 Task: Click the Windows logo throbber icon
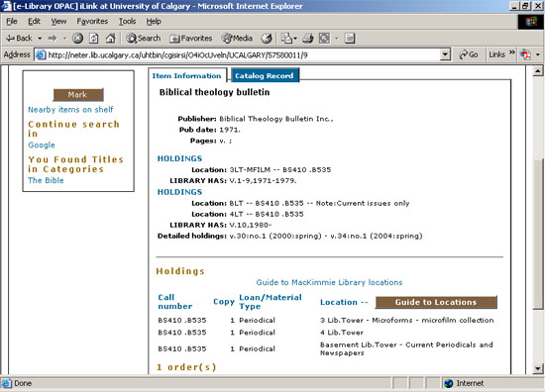point(531,22)
